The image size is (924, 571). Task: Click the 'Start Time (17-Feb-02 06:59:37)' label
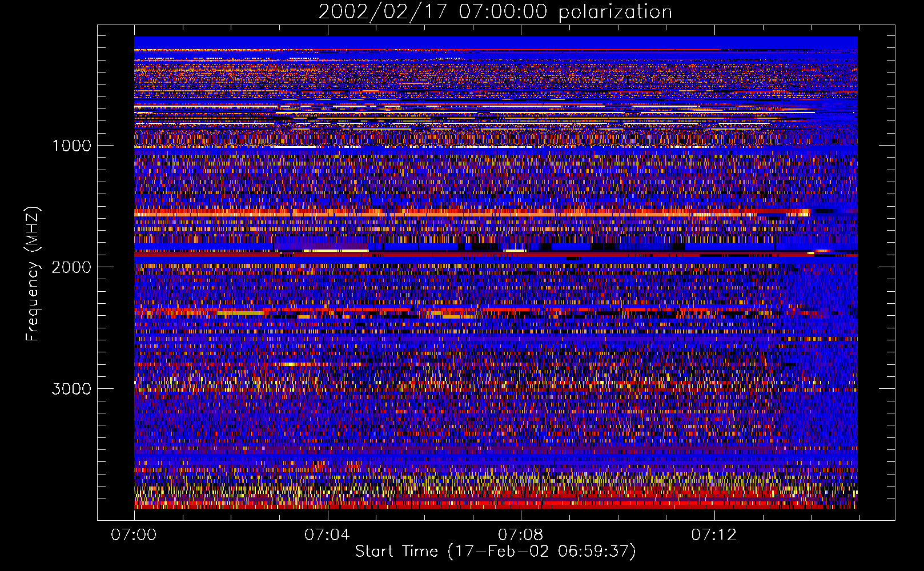[495, 552]
